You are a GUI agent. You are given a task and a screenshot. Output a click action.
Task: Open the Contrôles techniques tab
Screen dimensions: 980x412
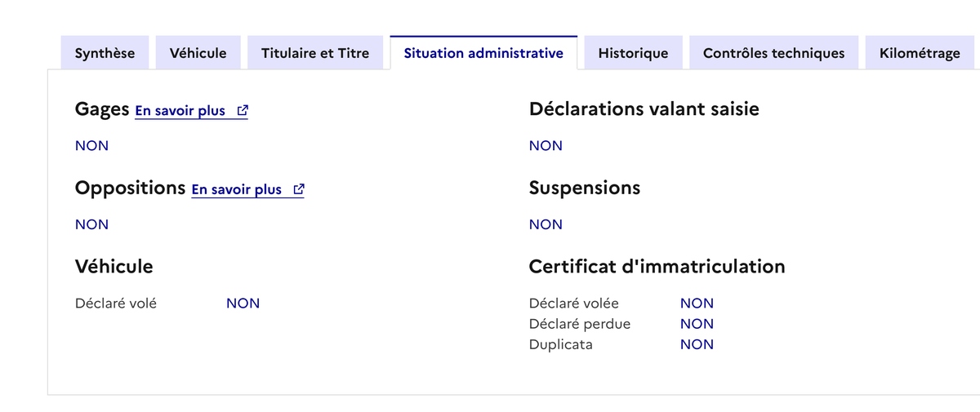(x=773, y=53)
